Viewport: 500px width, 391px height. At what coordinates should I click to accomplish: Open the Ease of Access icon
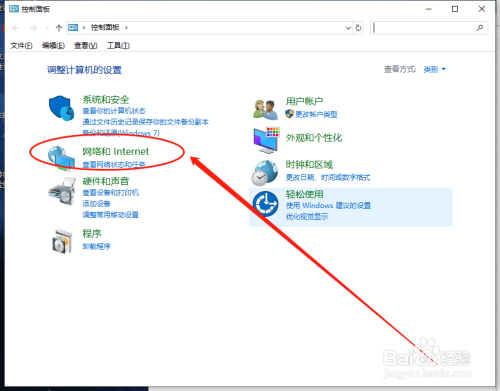265,204
